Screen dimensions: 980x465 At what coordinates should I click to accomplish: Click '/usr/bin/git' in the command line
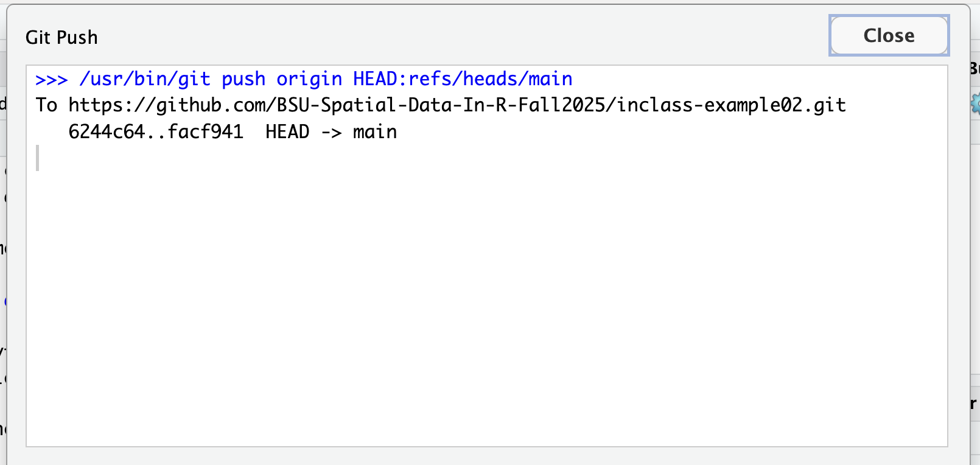[x=145, y=79]
